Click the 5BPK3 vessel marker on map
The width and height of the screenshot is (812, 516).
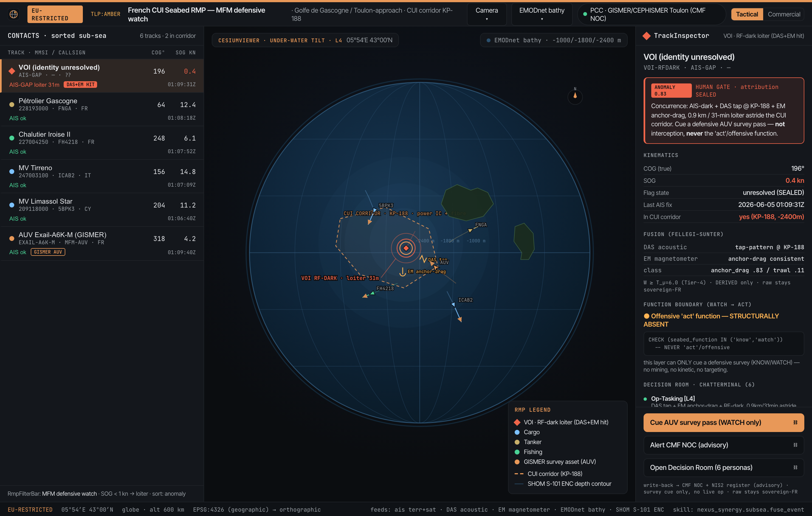click(x=375, y=210)
